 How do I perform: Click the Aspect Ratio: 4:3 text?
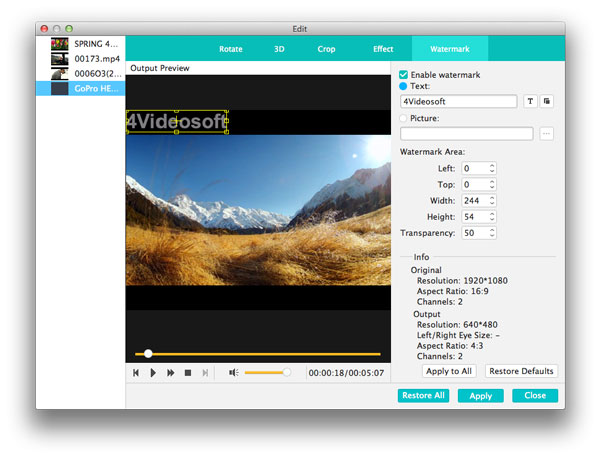(450, 346)
